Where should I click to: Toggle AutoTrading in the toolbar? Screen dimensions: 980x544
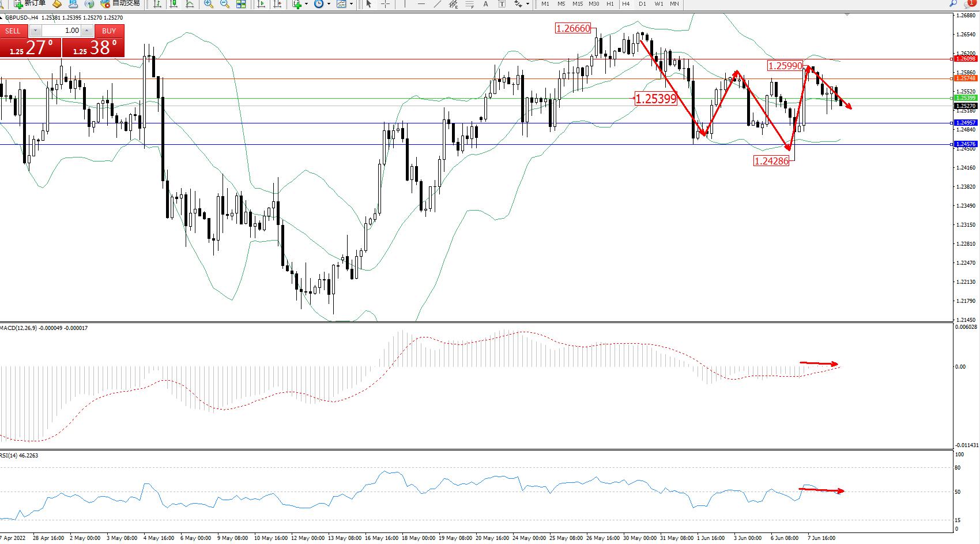pyautogui.click(x=120, y=3)
